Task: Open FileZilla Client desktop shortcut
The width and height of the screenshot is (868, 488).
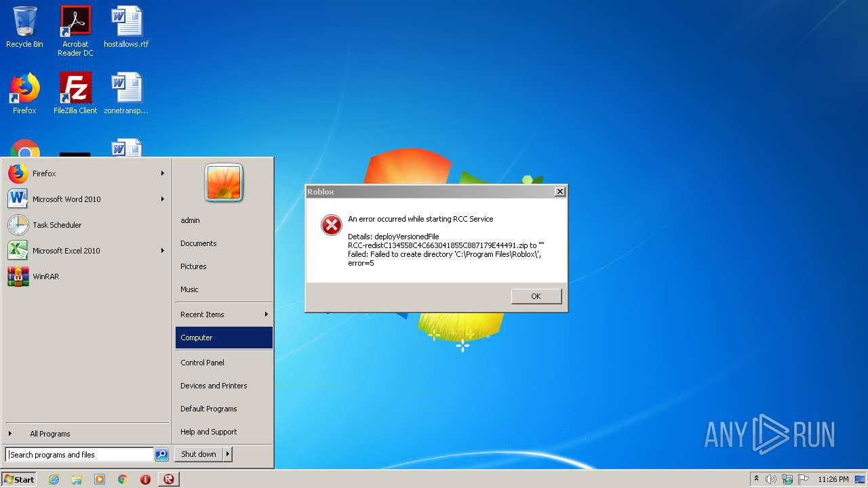Action: (75, 94)
